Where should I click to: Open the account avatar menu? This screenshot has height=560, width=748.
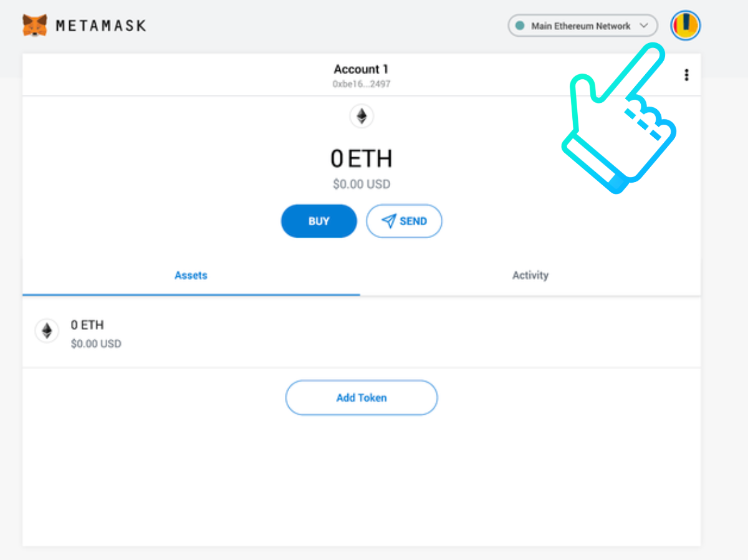point(686,26)
